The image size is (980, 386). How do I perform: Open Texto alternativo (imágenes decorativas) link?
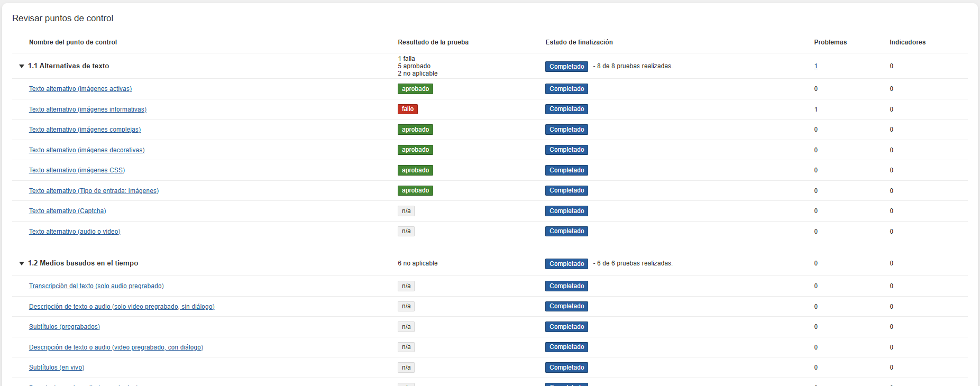point(87,150)
